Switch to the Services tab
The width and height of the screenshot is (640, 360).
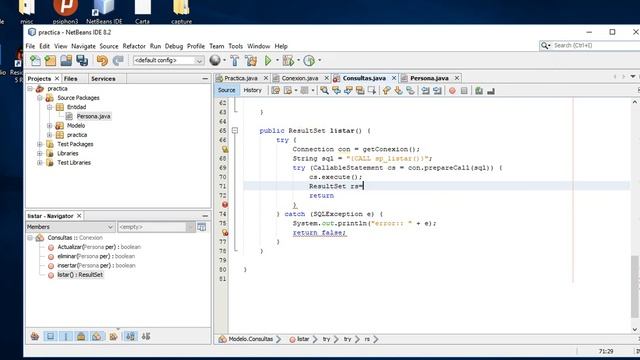pos(103,79)
